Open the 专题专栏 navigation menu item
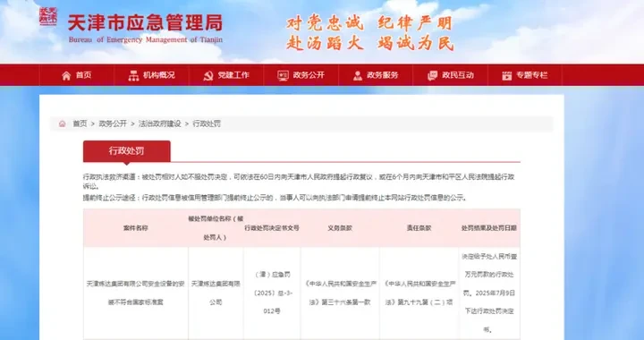Viewport: 644px width, 340px height. [x=525, y=75]
